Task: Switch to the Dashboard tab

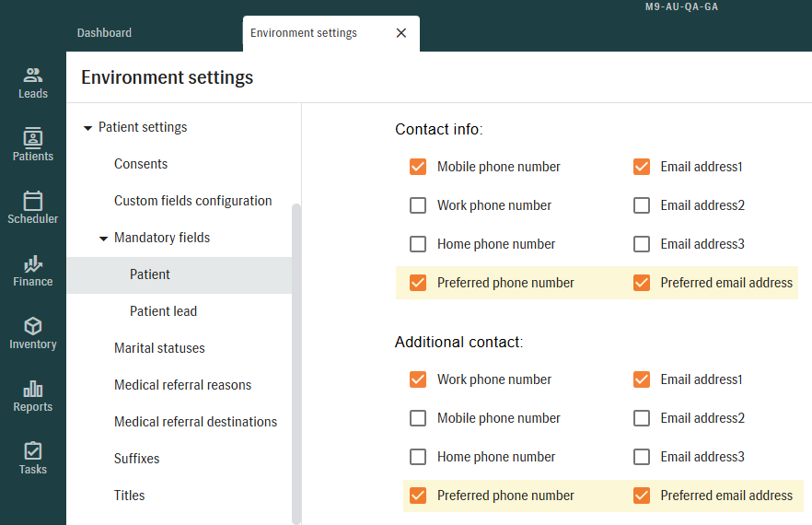Action: [x=104, y=33]
